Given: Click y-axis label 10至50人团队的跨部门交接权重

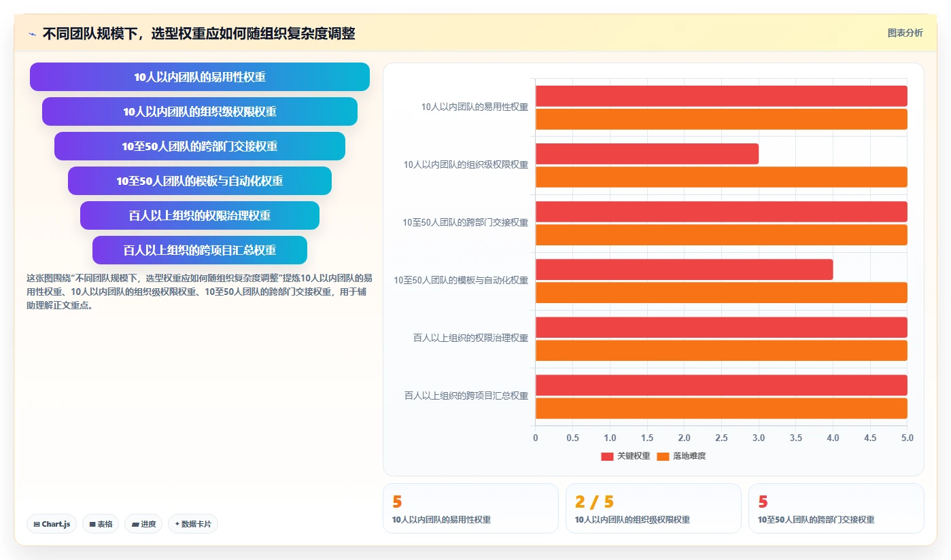Looking at the screenshot, I should [465, 222].
